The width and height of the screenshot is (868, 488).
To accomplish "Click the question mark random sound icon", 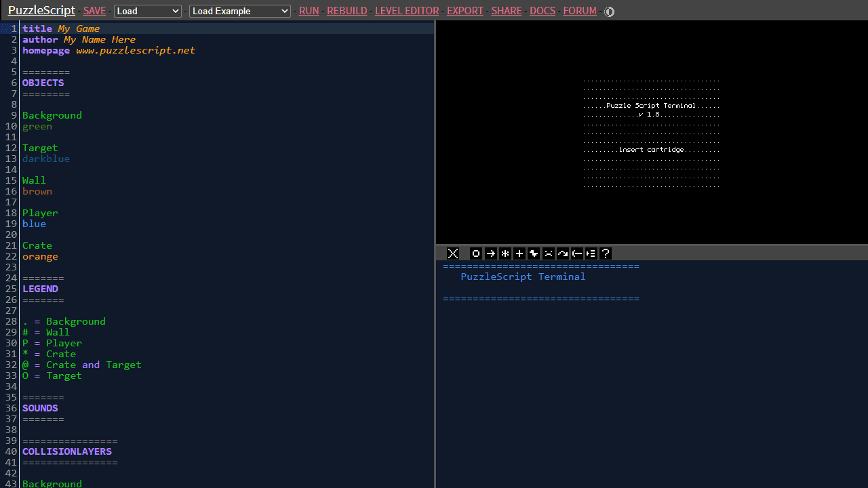I will (606, 253).
